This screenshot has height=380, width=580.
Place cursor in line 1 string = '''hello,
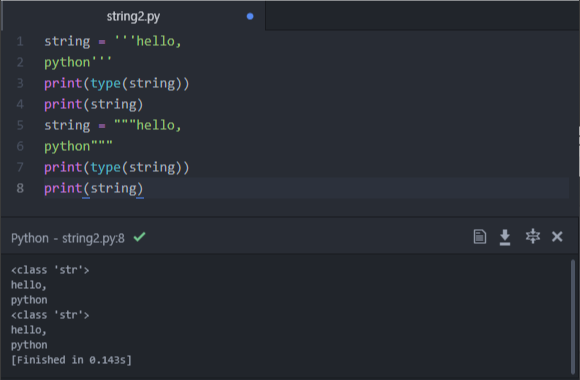113,41
